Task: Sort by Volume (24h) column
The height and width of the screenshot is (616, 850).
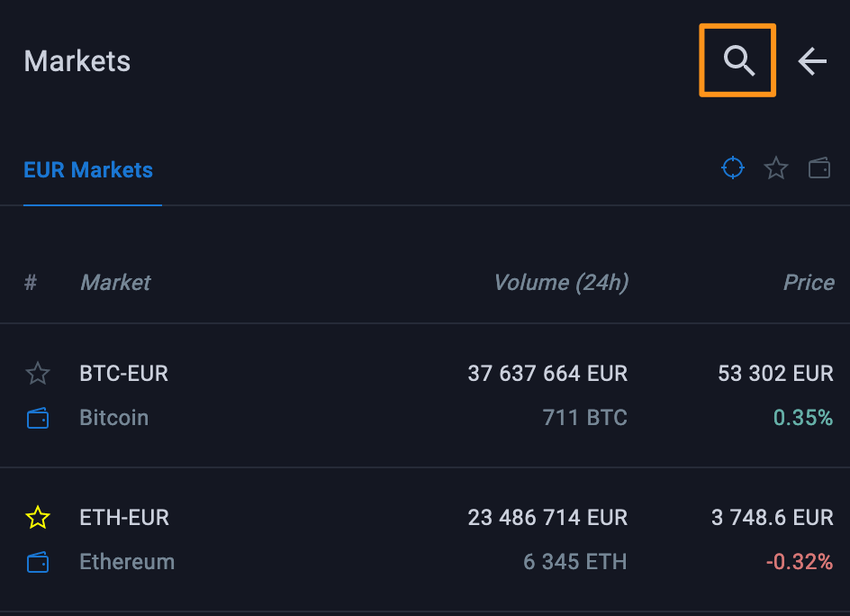Action: pos(560,283)
